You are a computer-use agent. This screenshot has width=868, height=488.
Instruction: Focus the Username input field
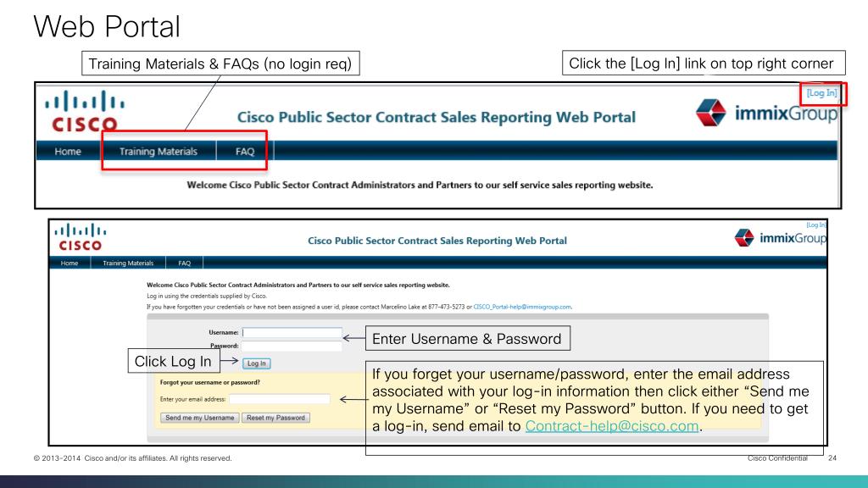click(x=292, y=332)
